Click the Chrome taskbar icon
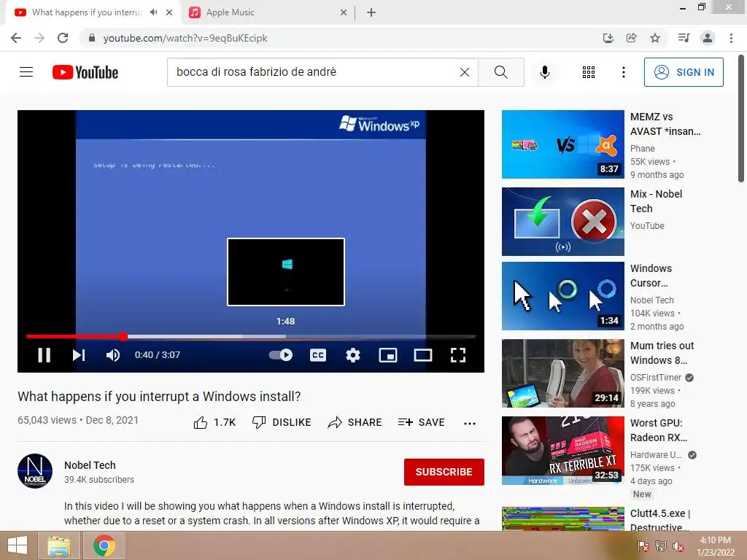 pos(104,545)
